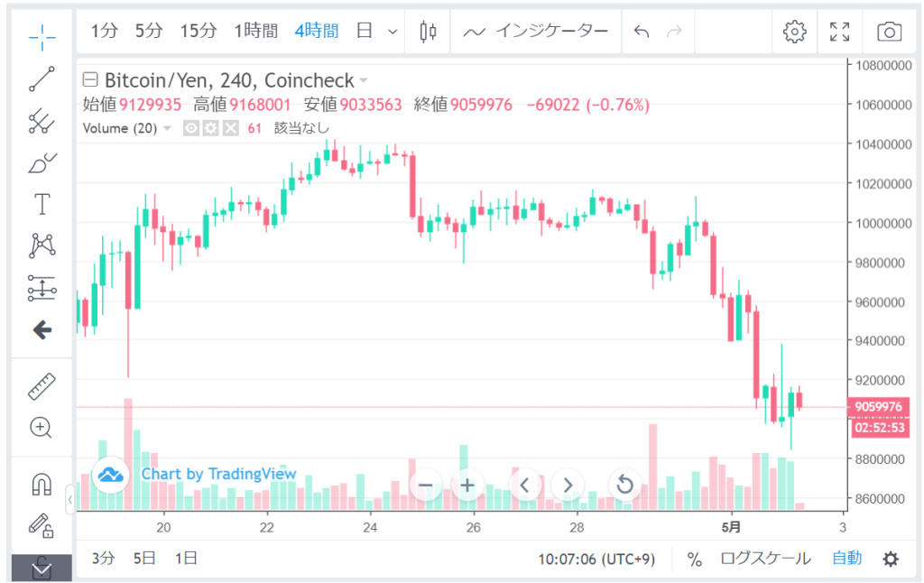Pick the ruler measure tool
The width and height of the screenshot is (924, 583).
(x=42, y=386)
